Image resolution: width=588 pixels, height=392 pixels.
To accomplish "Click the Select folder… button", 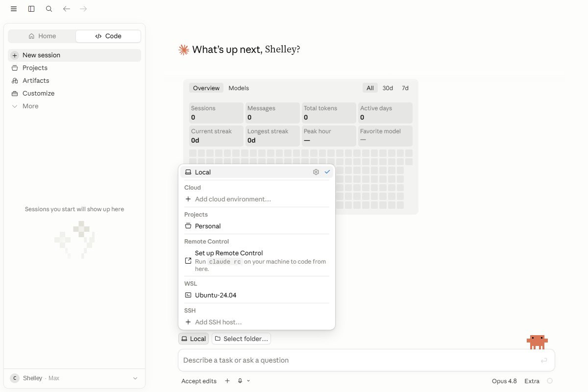I will (x=241, y=339).
